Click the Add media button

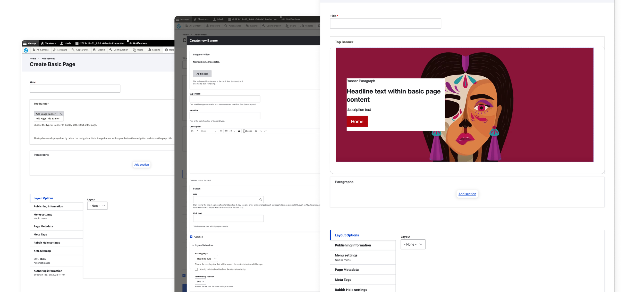202,74
